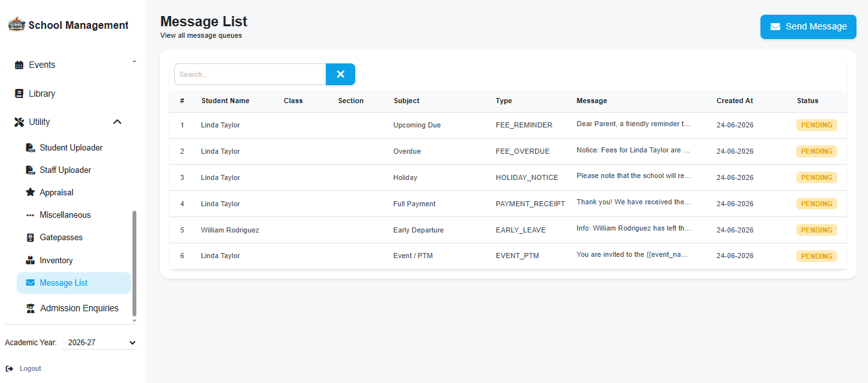The width and height of the screenshot is (868, 383).
Task: Collapse the Utility menu chevron
Action: (117, 122)
